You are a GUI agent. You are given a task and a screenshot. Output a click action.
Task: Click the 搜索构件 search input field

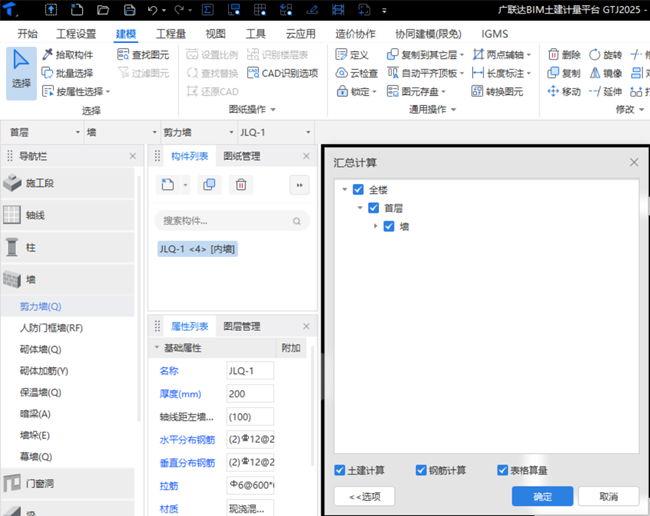pyautogui.click(x=225, y=220)
